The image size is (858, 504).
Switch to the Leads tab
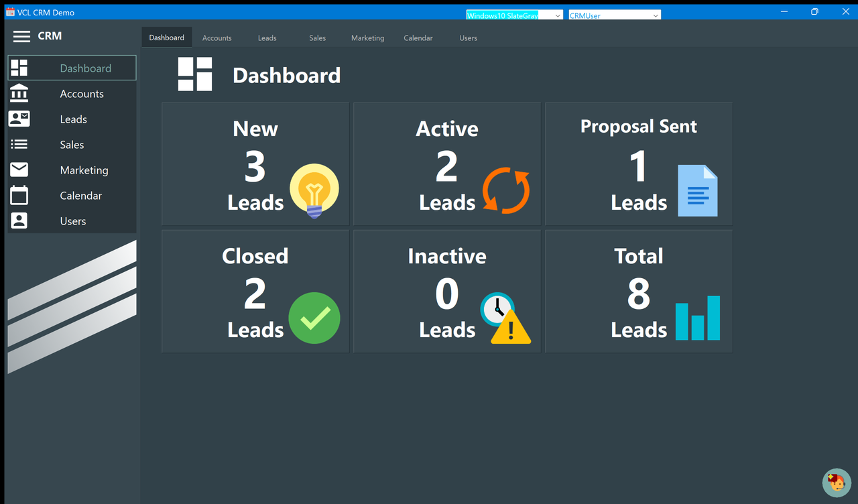click(267, 38)
